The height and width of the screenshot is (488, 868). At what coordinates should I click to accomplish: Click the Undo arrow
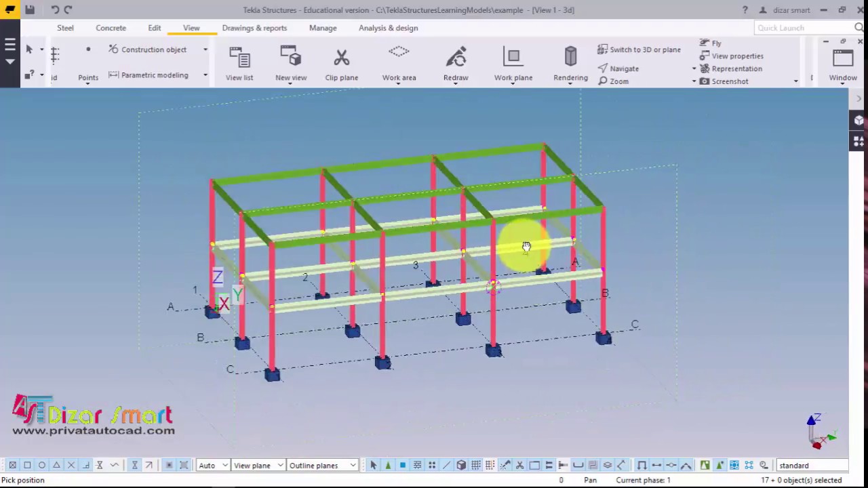click(x=55, y=9)
